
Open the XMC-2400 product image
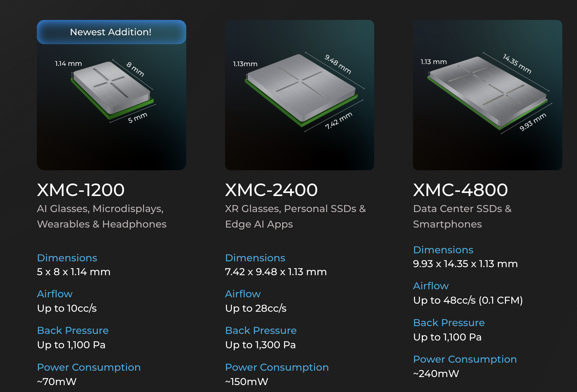point(300,95)
